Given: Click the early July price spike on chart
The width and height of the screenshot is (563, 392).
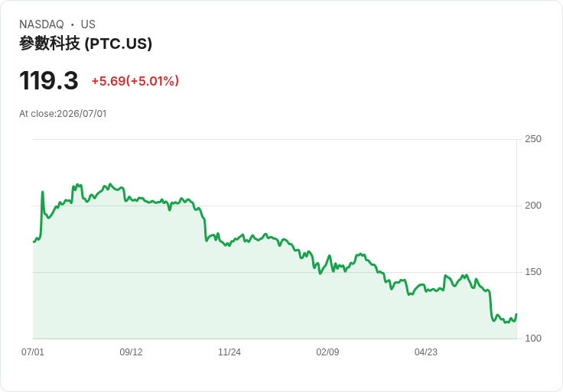Looking at the screenshot, I should click(x=43, y=193).
